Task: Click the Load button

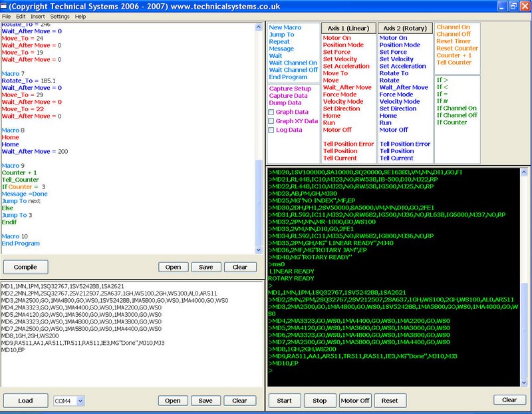Action: click(25, 401)
